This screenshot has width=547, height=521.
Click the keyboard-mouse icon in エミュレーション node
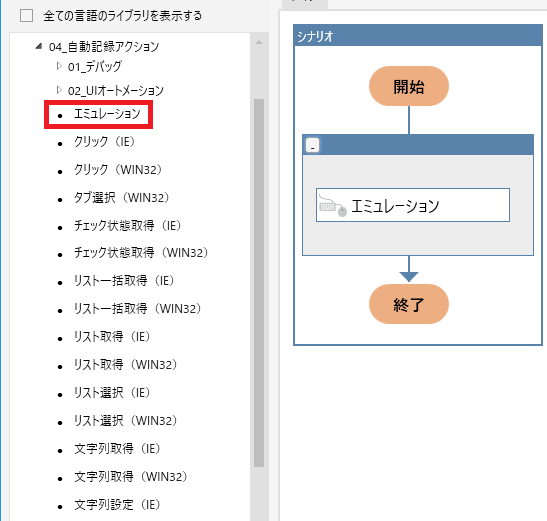pyautogui.click(x=332, y=206)
